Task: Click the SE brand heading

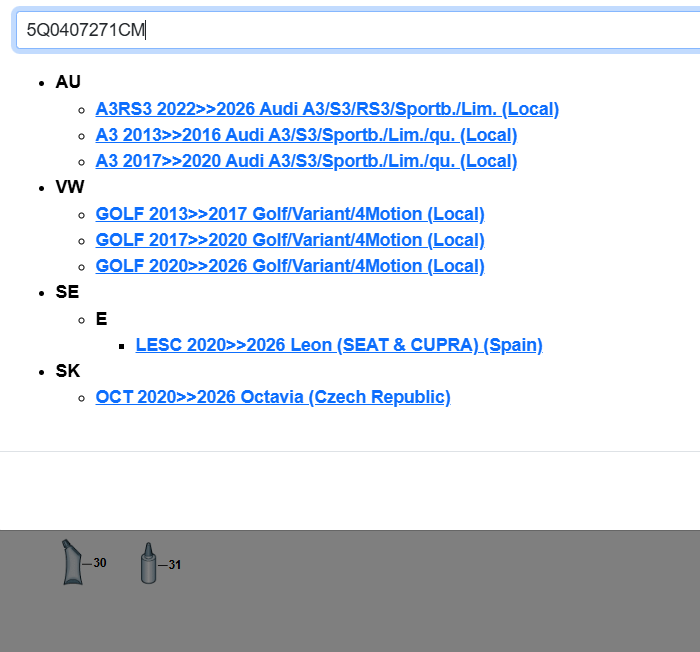Action: coord(67,292)
